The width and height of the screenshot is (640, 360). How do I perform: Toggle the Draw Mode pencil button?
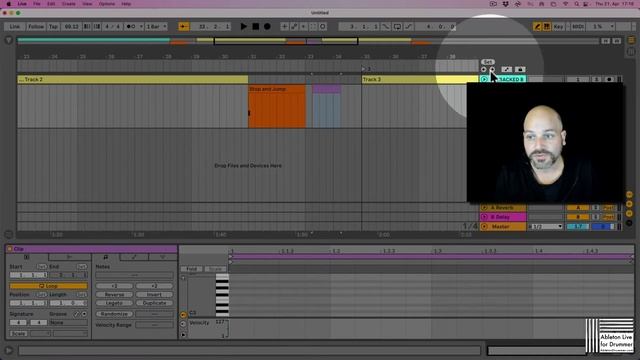(x=537, y=27)
